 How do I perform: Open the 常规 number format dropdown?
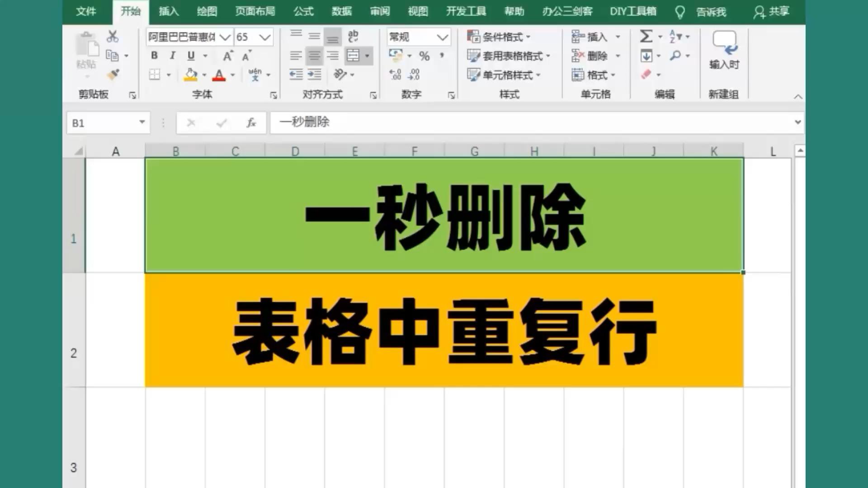click(442, 37)
